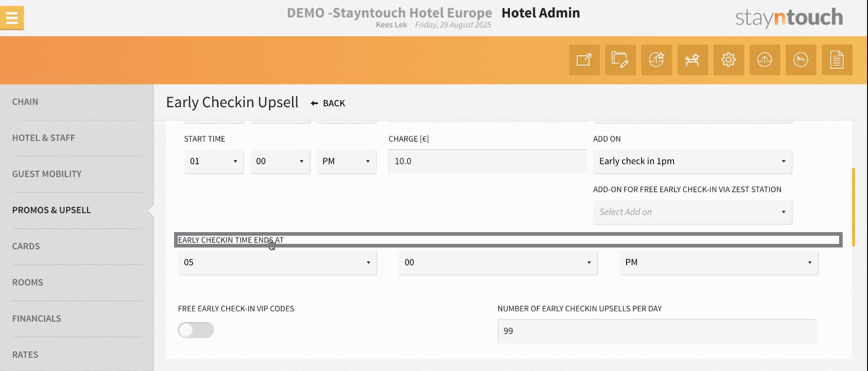Select Guest Mobility in sidebar
Screen dimensions: 868x371
tap(47, 174)
